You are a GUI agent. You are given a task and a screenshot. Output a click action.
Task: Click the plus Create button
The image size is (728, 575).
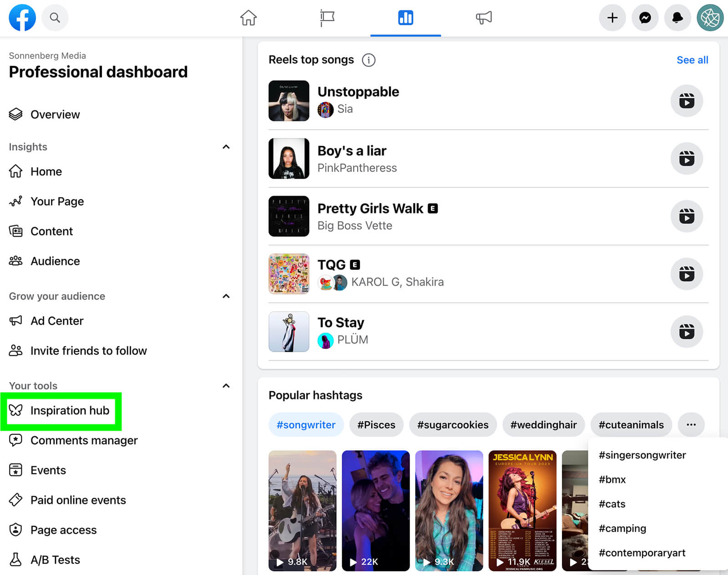(x=612, y=18)
